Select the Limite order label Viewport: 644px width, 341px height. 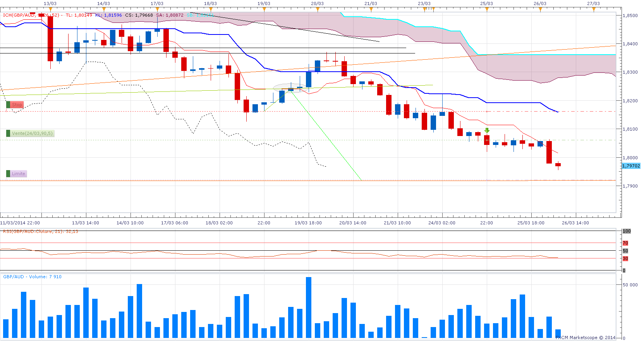click(x=16, y=174)
